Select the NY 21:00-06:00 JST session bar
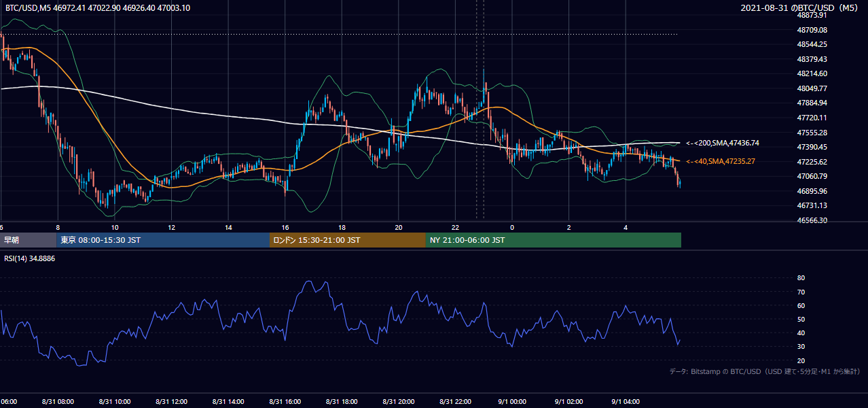This screenshot has width=868, height=408. tap(554, 240)
